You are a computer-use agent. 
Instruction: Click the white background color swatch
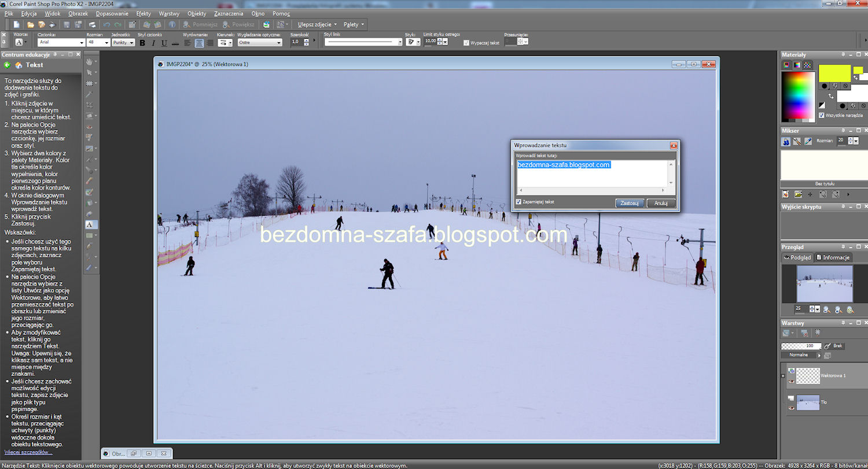click(852, 93)
